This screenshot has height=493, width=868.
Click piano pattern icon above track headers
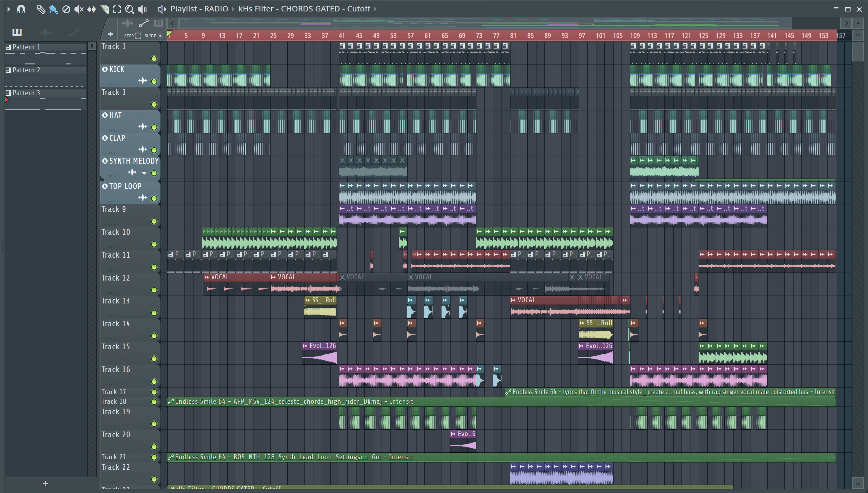(x=159, y=23)
